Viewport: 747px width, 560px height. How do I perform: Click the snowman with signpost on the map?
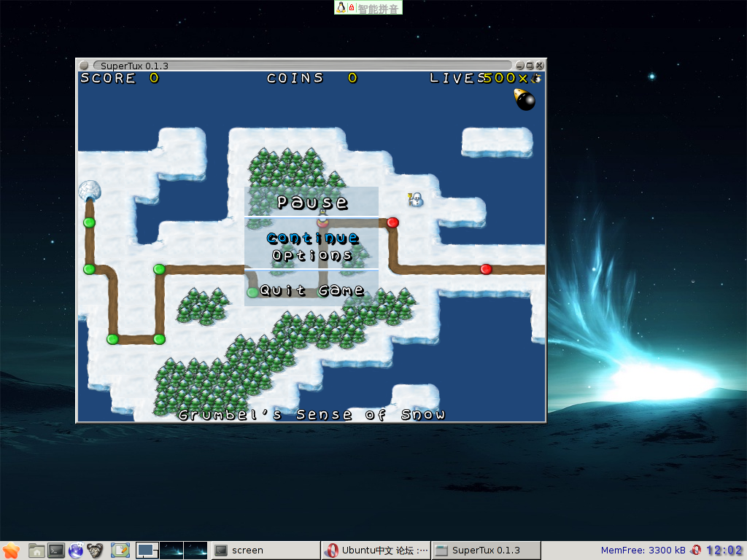pos(415,200)
